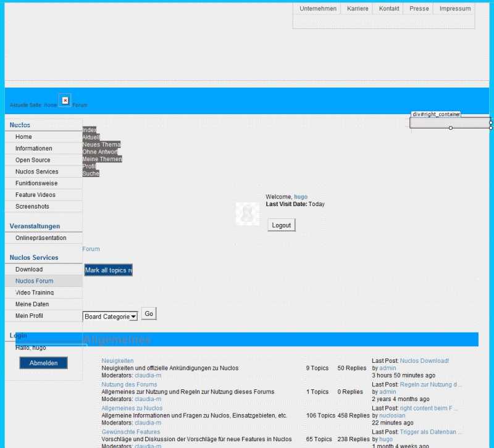Viewport: 494px width, 448px height.
Task: Open last post Regeln zur Nutzung
Action: (x=430, y=384)
